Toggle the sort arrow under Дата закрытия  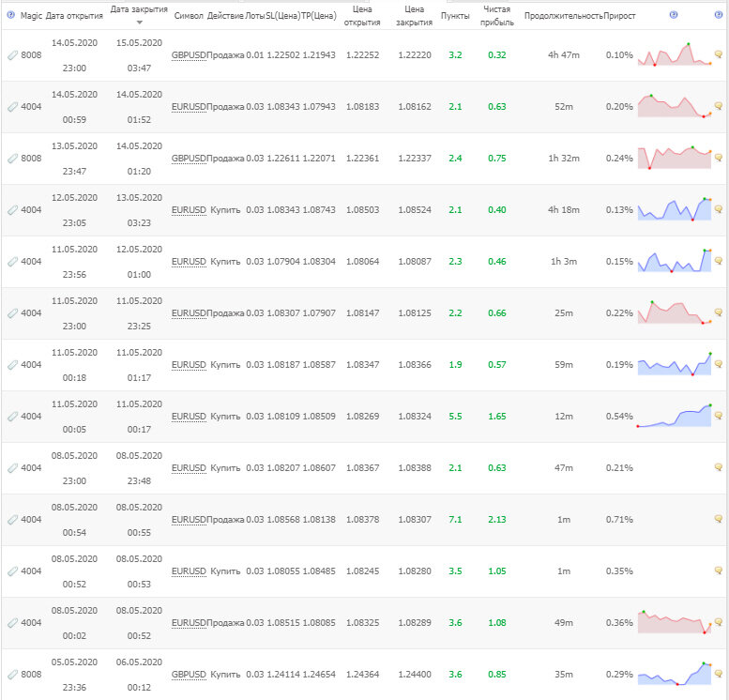[139, 23]
